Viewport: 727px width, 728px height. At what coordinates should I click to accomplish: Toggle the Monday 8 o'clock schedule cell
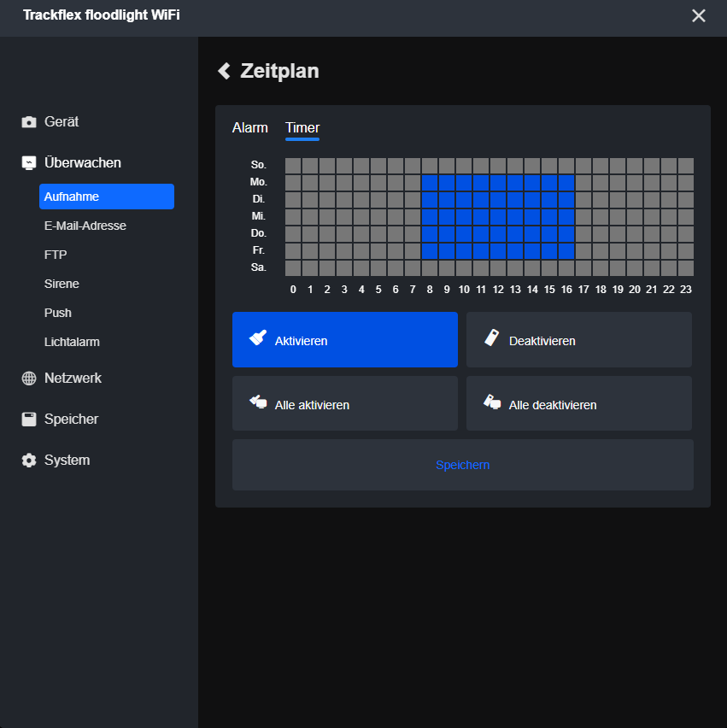click(430, 183)
